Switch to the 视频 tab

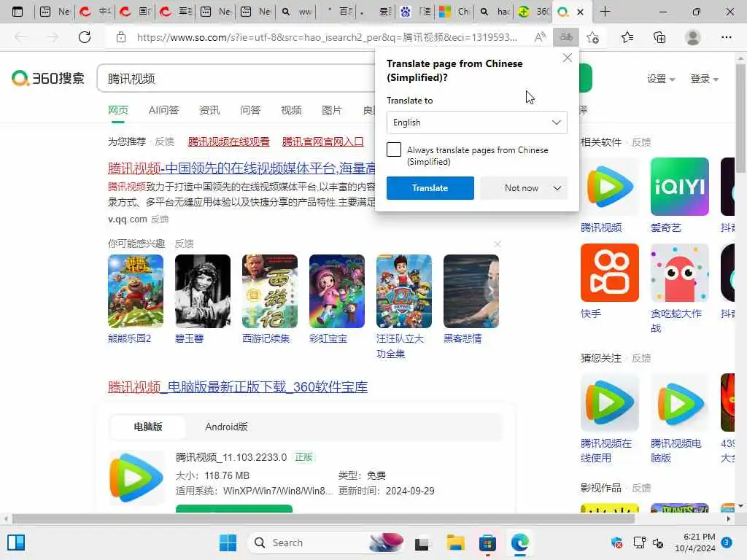[291, 111]
